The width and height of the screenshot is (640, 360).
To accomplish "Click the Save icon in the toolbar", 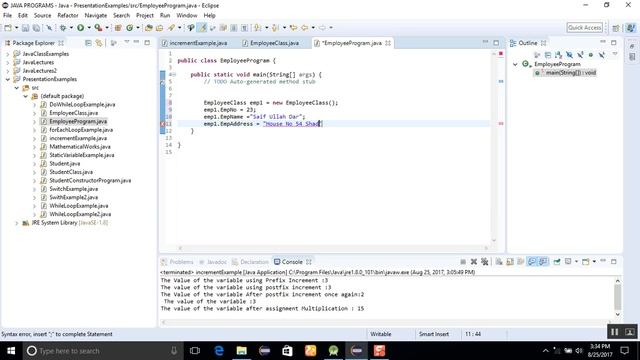I will coord(25,28).
